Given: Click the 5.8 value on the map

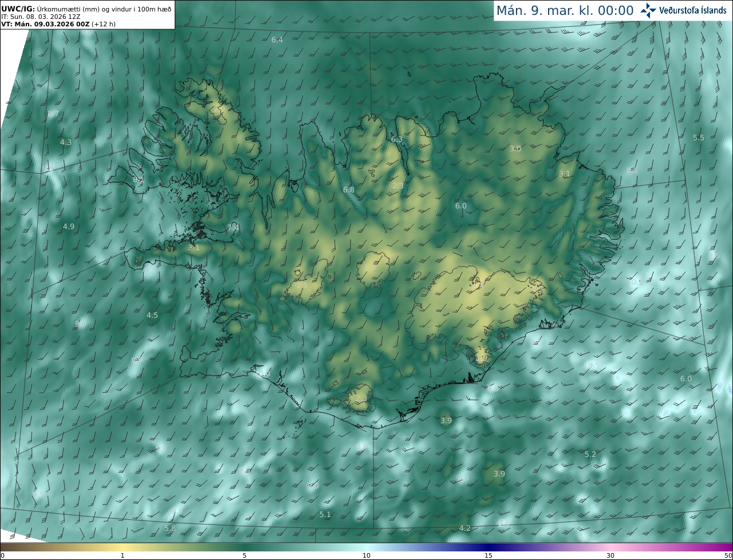Looking at the screenshot, I should (170, 528).
